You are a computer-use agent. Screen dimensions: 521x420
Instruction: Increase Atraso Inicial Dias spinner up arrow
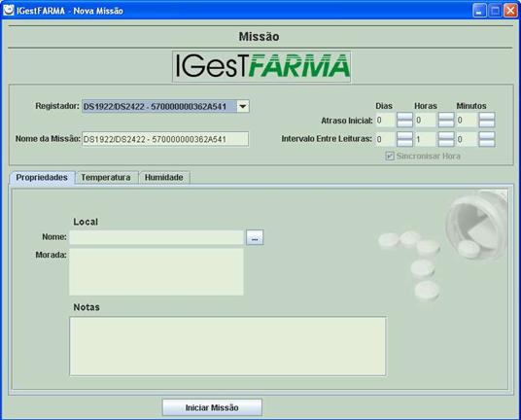(404, 117)
